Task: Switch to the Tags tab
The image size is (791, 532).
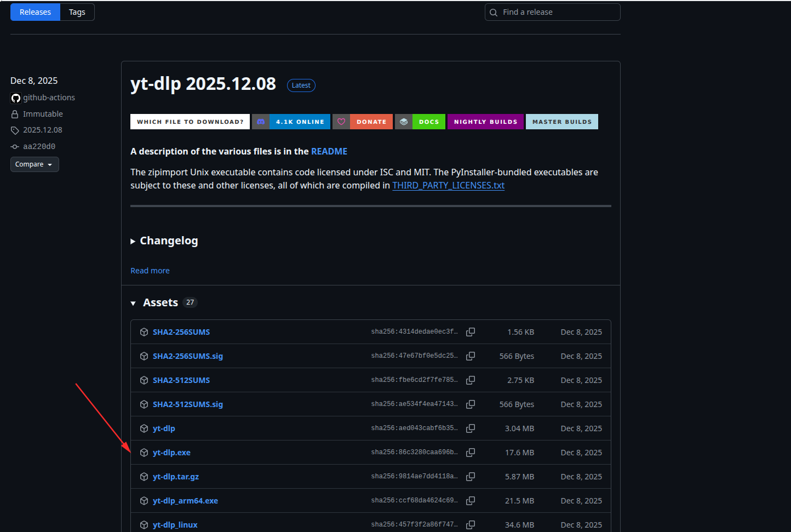Action: pos(77,12)
